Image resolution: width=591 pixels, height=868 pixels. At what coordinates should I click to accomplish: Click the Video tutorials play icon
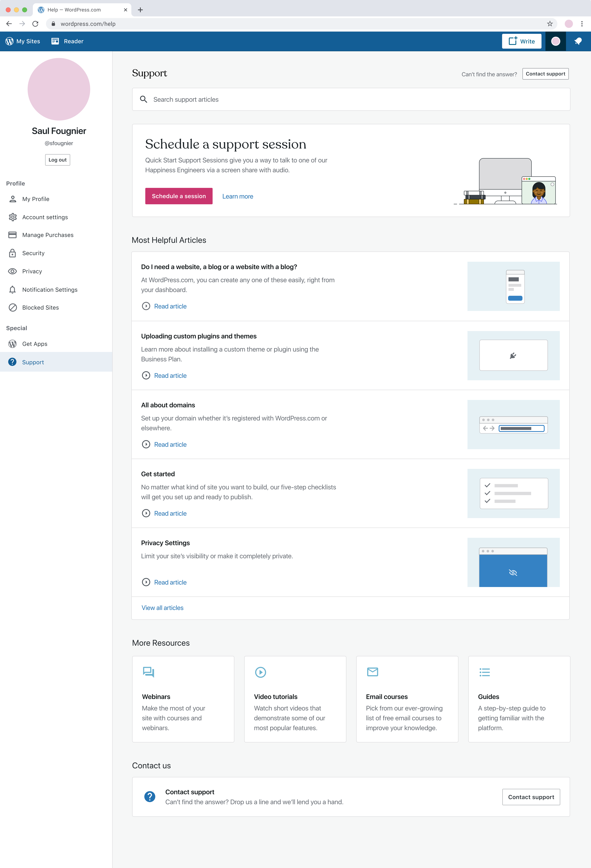[x=260, y=672]
